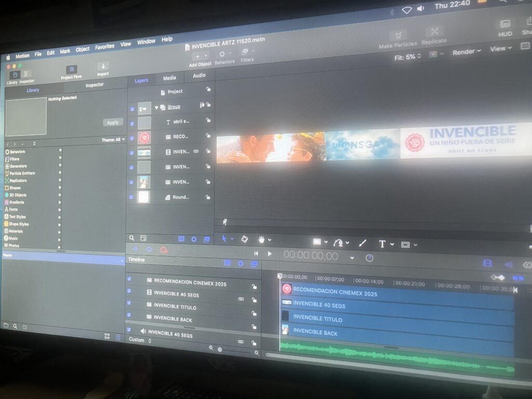This screenshot has height=399, width=532.
Task: Click the Library toolbar icon
Action: point(15,75)
